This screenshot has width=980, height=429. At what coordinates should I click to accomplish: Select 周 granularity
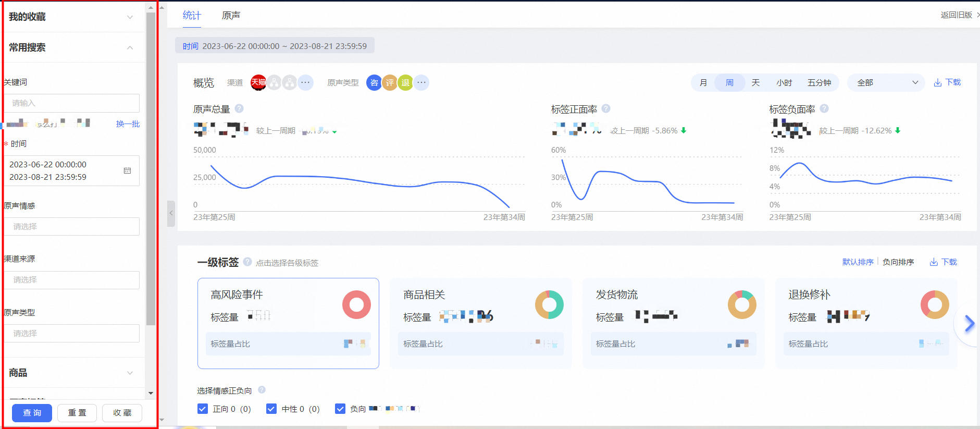coord(729,82)
